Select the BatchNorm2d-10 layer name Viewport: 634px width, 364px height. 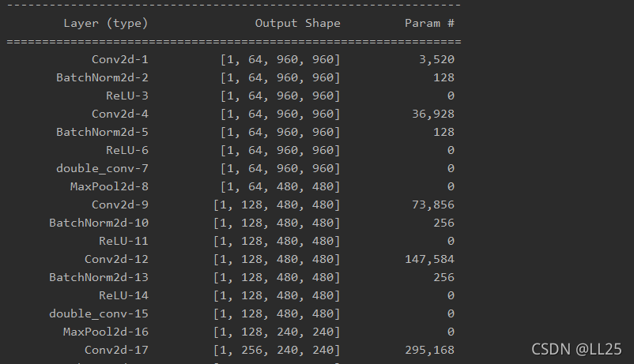99,223
